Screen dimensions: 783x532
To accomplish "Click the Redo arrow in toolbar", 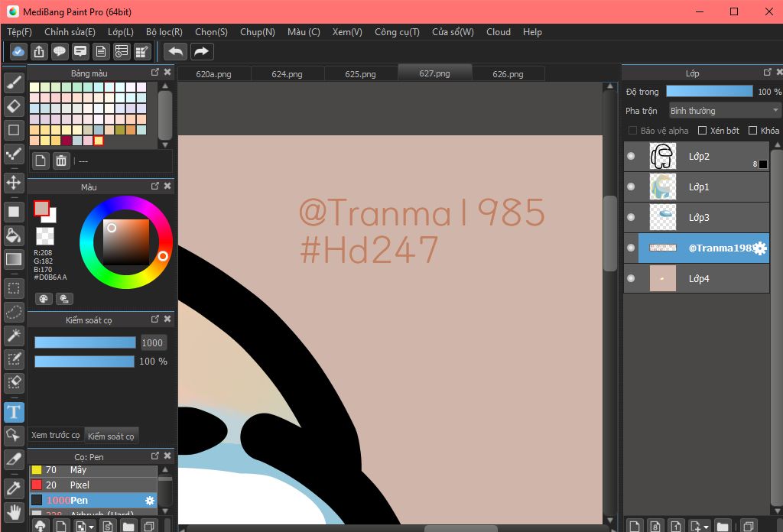I will 201,51.
